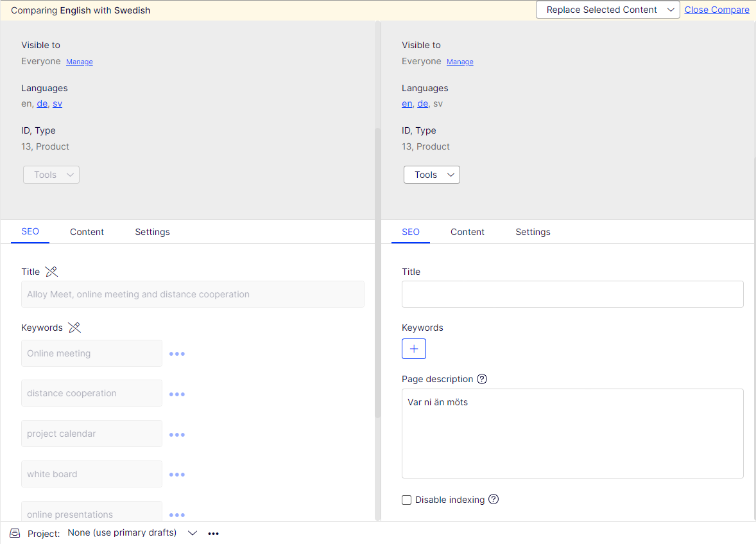756x544 pixels.
Task: Switch to Settings tab in the English pane
Action: coord(152,232)
